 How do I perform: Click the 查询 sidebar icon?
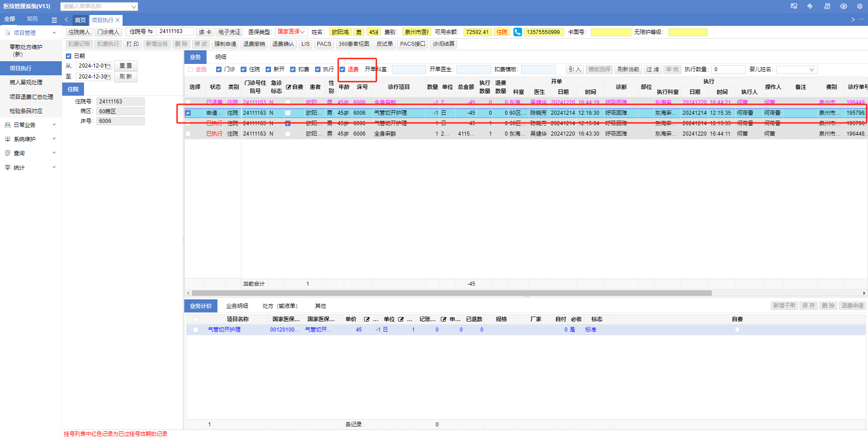coord(7,153)
